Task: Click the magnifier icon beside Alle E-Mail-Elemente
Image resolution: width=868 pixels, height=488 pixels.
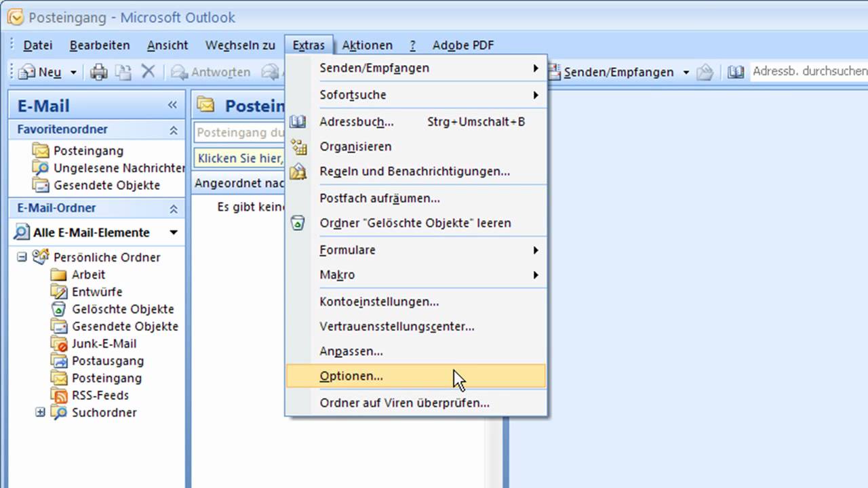Action: coord(22,232)
